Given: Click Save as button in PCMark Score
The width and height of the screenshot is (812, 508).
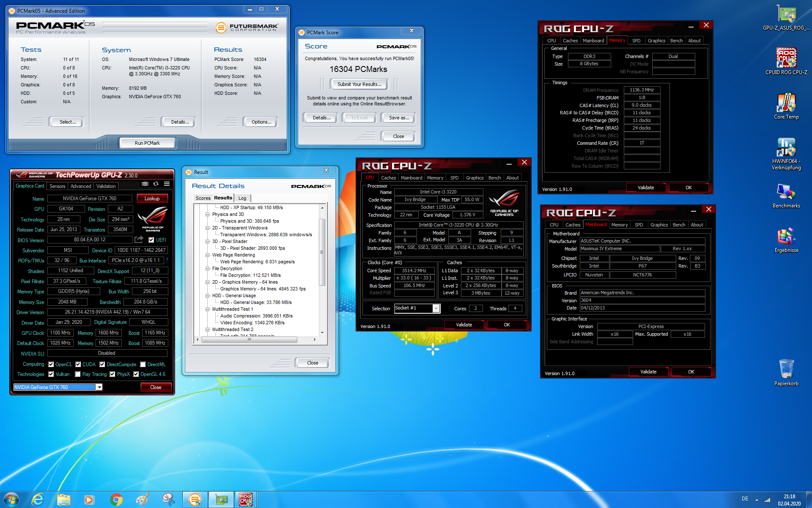Looking at the screenshot, I should (x=399, y=118).
